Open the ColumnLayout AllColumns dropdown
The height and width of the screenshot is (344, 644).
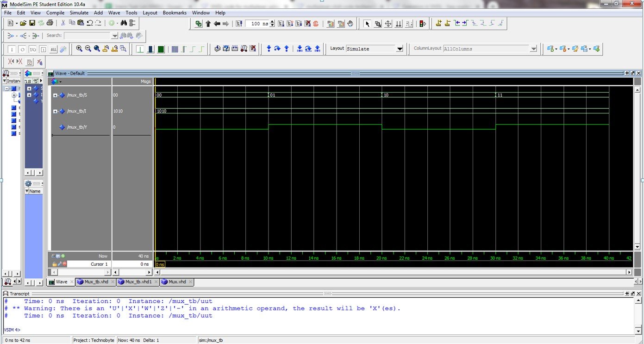(533, 49)
